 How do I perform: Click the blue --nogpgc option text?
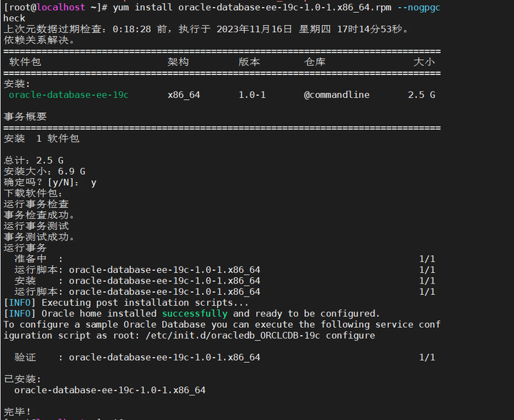pyautogui.click(x=418, y=7)
